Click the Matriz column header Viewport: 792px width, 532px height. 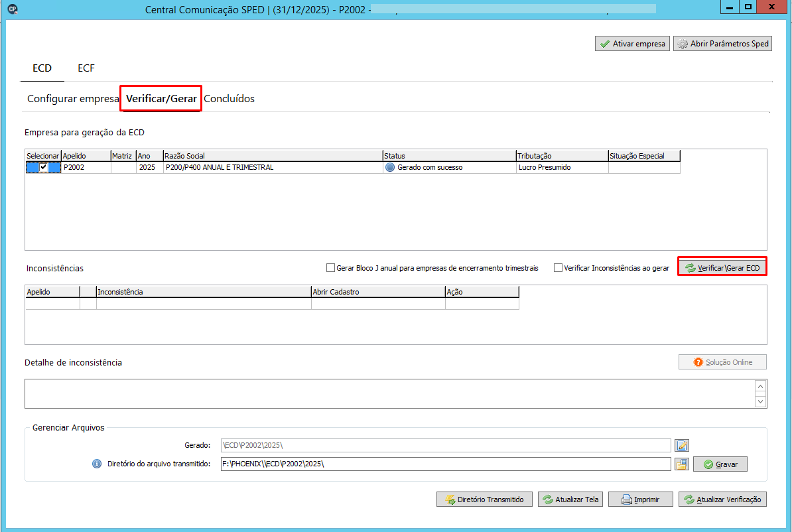pos(123,156)
